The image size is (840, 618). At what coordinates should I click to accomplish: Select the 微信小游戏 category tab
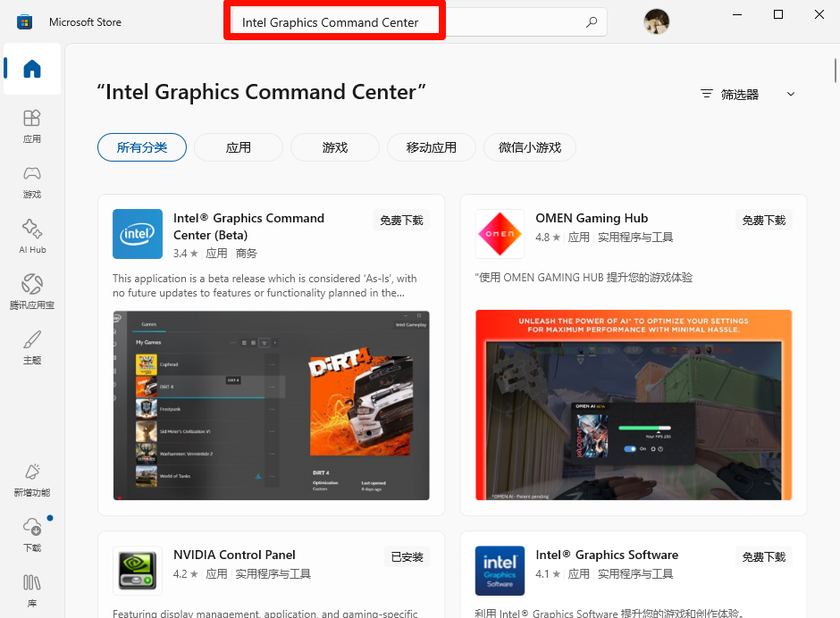530,147
